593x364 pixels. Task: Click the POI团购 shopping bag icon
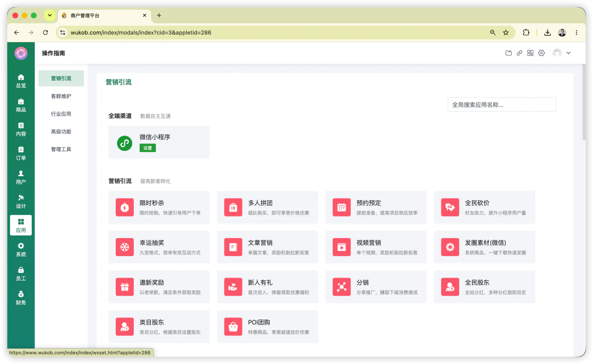[x=233, y=327]
